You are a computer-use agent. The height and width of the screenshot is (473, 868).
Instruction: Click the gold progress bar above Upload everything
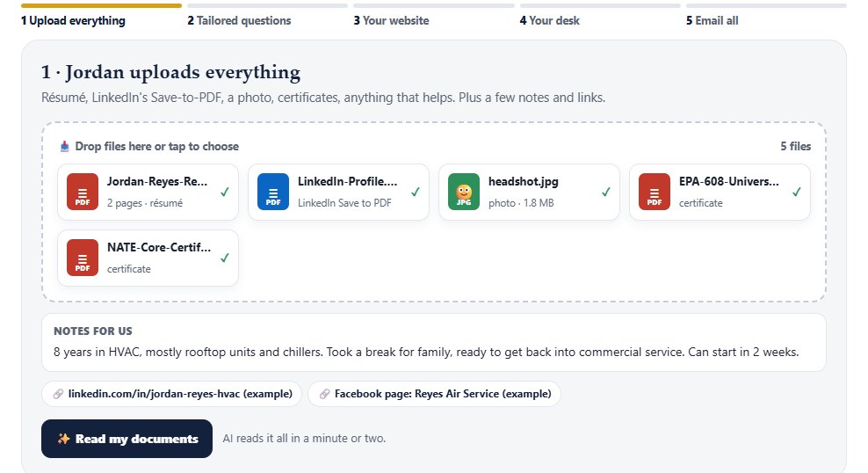(x=101, y=5)
